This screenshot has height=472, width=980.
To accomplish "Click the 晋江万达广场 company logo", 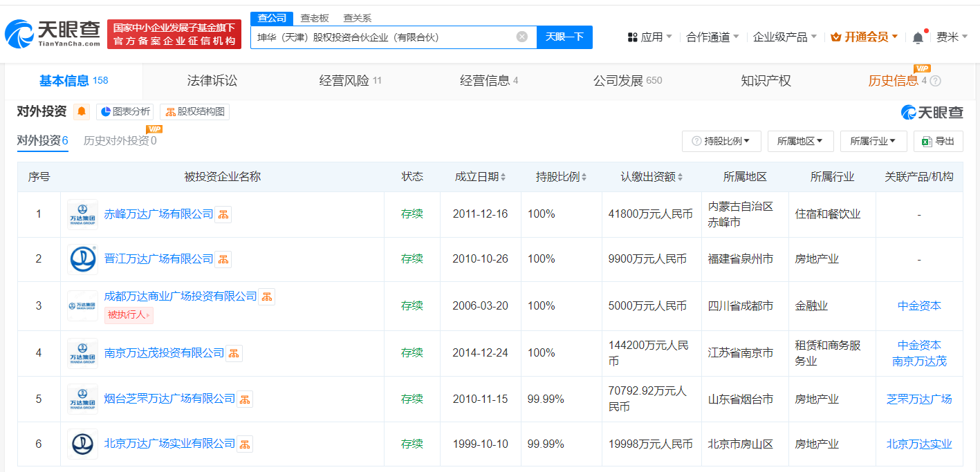I will (x=83, y=259).
